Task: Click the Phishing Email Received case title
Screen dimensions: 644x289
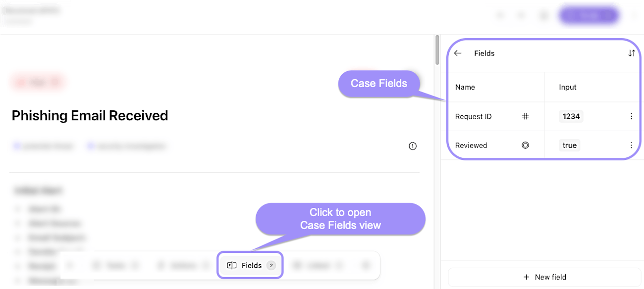Action: click(x=90, y=116)
